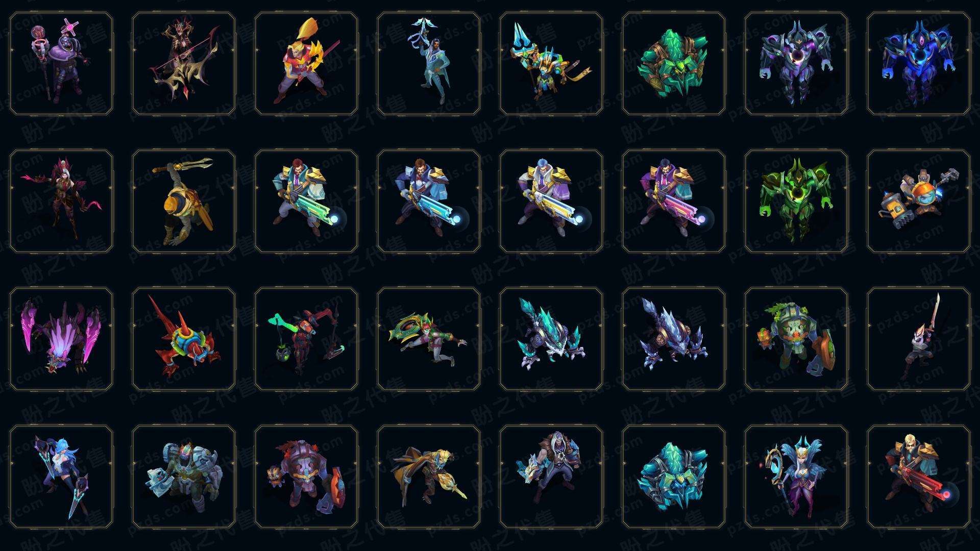Screen dimensions: 980x551
Task: Pick the gunner with pink-purple cannon chroma
Action: coord(674,201)
